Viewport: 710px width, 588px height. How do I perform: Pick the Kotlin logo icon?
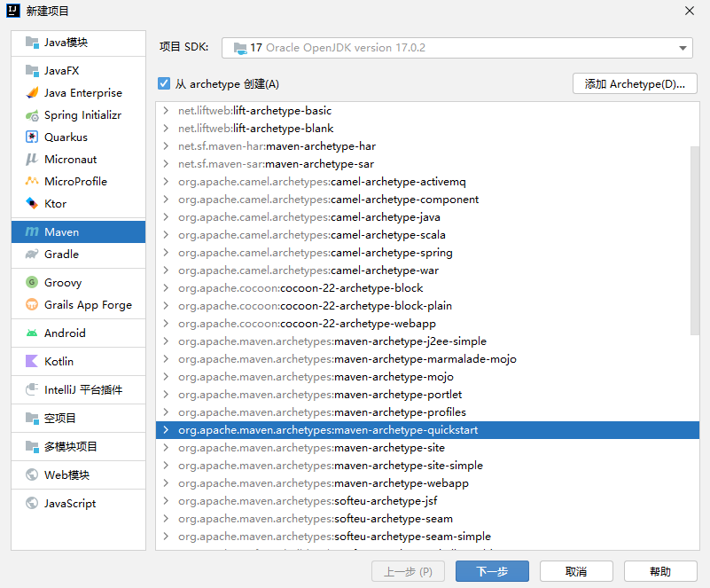coord(32,362)
